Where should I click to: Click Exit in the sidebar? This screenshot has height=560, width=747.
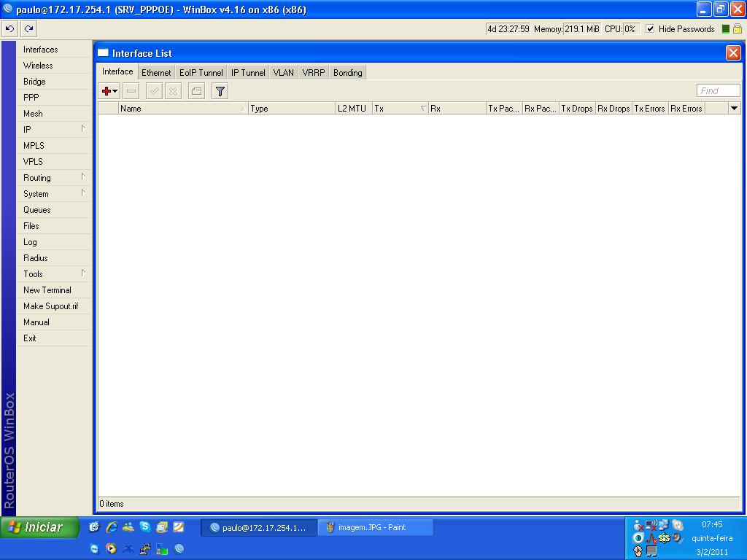point(54,338)
